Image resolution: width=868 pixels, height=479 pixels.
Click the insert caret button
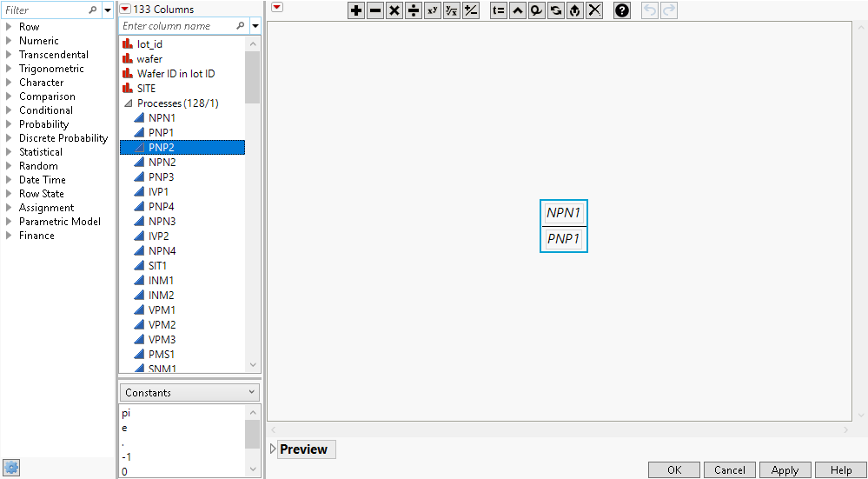pos(518,10)
